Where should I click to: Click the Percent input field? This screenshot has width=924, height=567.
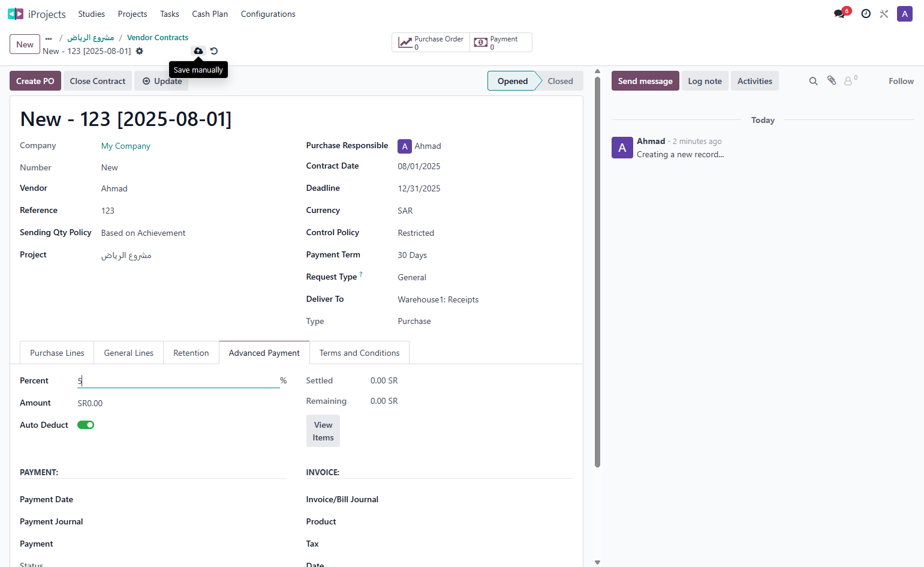tap(179, 380)
